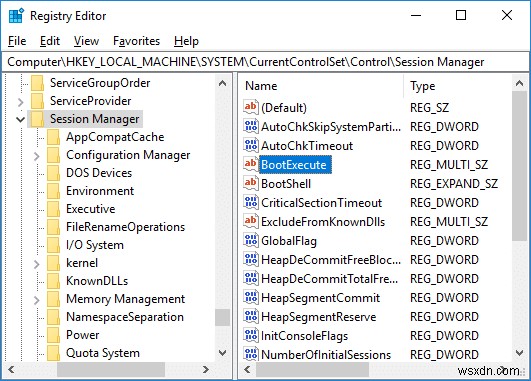Click tree pane vertical scrollbar thumb
This screenshot has height=381, width=531.
point(222,317)
